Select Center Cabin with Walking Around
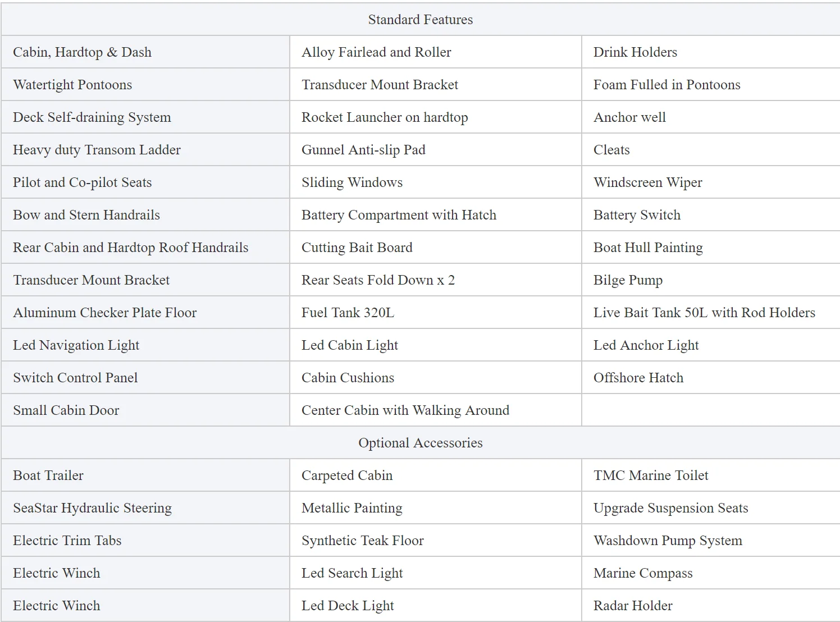The image size is (840, 622). click(x=405, y=410)
